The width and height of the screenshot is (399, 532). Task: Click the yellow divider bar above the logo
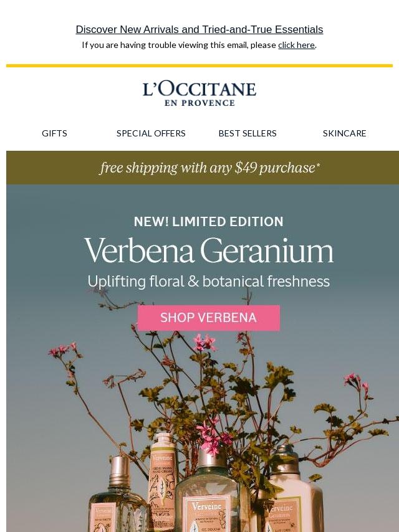(199, 65)
